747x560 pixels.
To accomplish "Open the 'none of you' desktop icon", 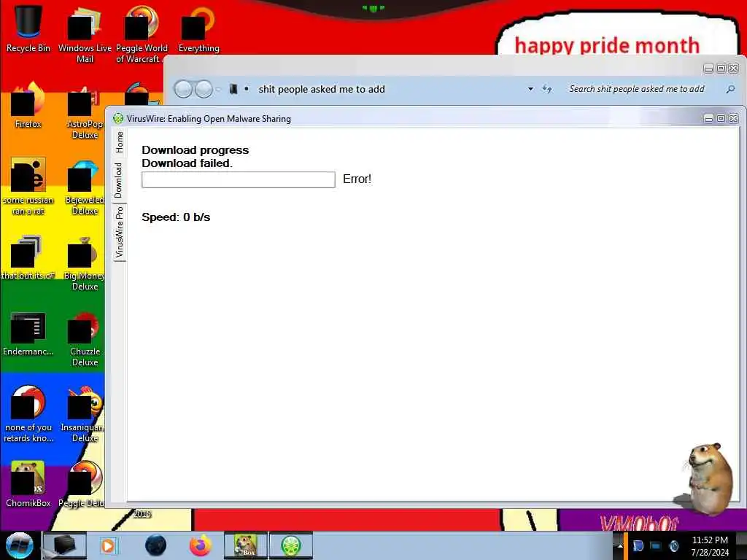I will [x=28, y=414].
